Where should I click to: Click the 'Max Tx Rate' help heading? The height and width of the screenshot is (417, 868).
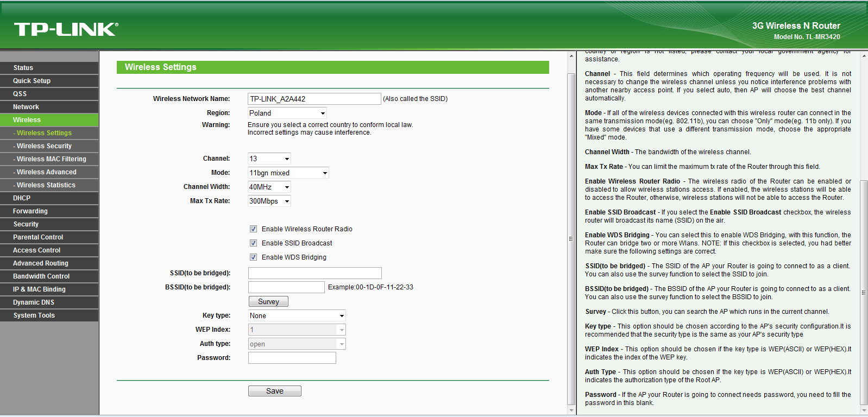coord(604,167)
